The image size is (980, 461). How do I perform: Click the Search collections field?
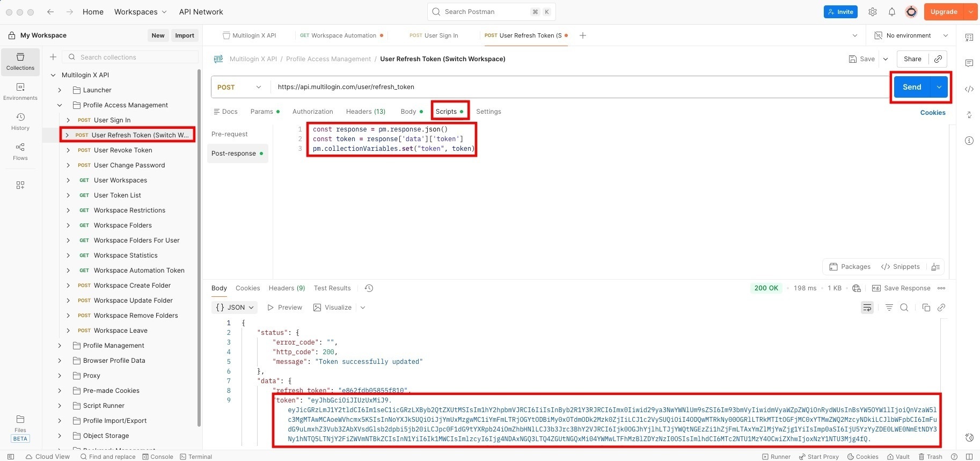(130, 57)
